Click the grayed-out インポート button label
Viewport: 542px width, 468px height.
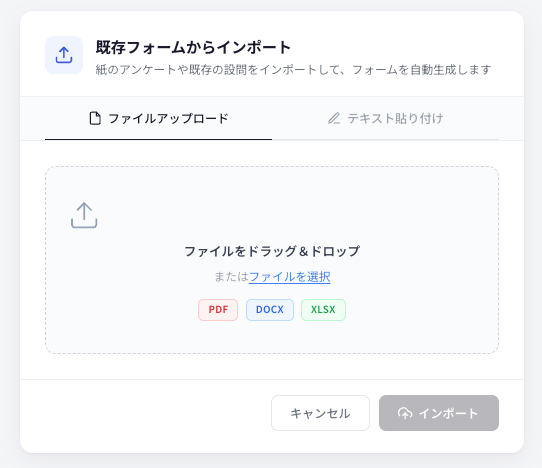[x=448, y=413]
